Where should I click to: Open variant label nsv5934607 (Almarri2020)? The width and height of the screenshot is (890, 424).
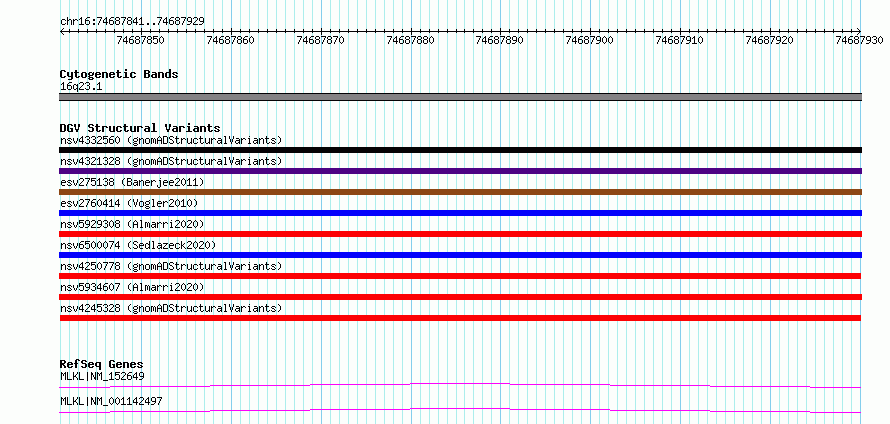click(132, 287)
